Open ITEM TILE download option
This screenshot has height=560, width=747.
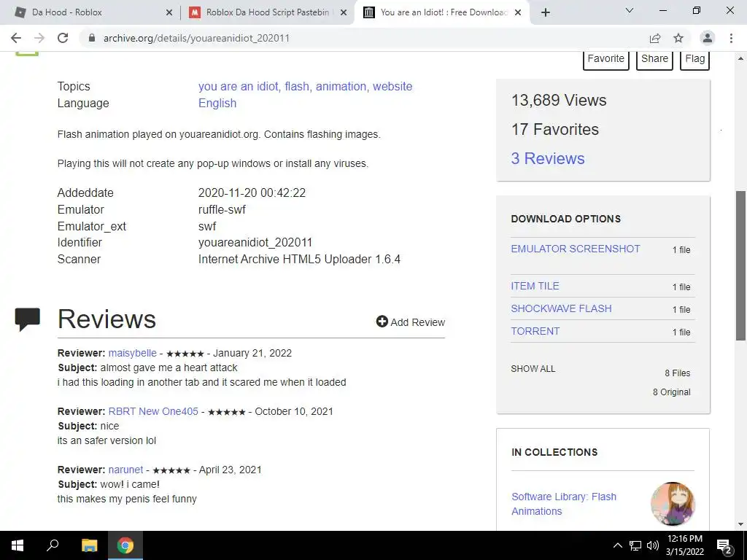(x=535, y=286)
